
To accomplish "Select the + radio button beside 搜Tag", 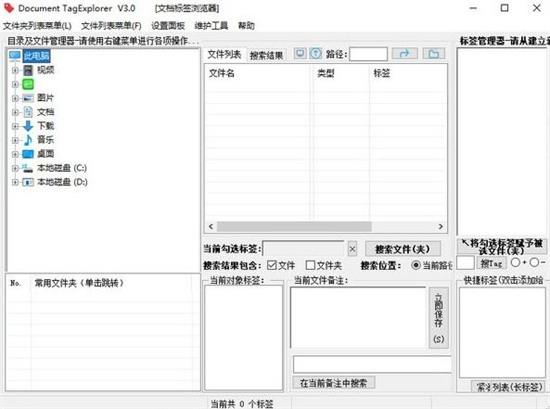I will [516, 262].
